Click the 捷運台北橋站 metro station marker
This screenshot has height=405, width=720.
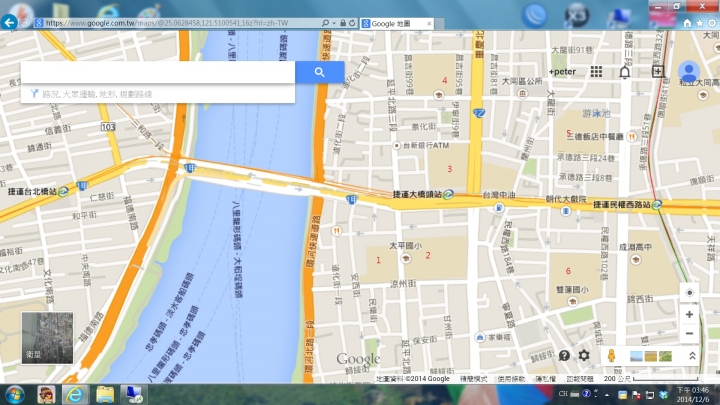tap(63, 191)
